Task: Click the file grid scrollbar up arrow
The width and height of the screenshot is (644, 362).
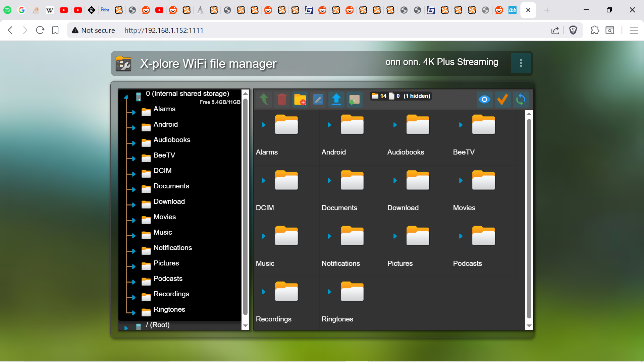Action: pos(529,114)
